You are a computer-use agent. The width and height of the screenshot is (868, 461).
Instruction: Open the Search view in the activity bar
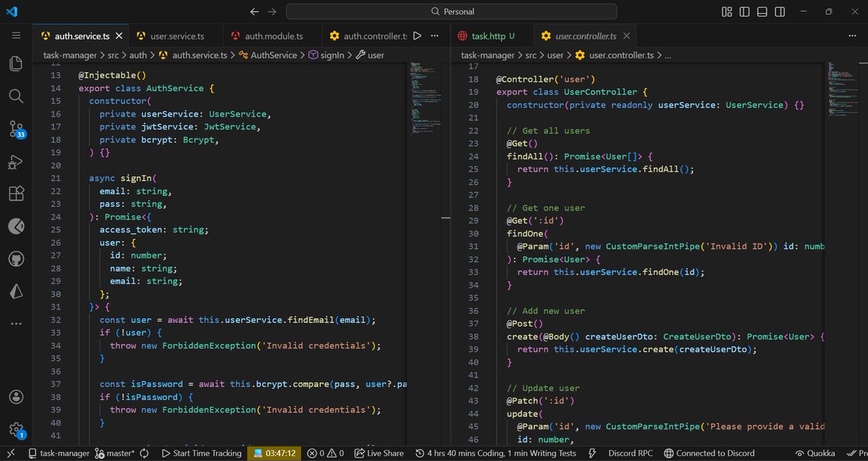[x=16, y=95]
